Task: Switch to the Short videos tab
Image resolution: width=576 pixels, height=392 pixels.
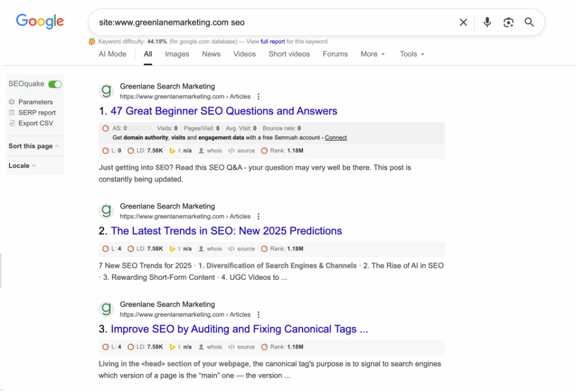Action: pyautogui.click(x=289, y=54)
